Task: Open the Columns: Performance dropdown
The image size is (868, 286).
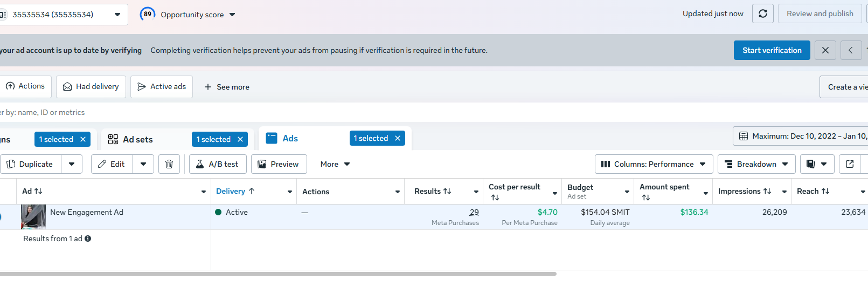Action: [x=654, y=164]
